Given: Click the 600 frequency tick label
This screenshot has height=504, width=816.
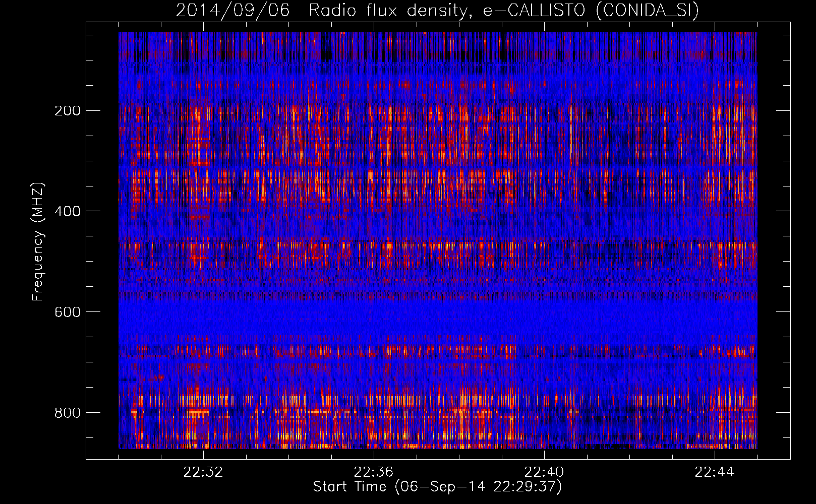Looking at the screenshot, I should click(x=68, y=312).
